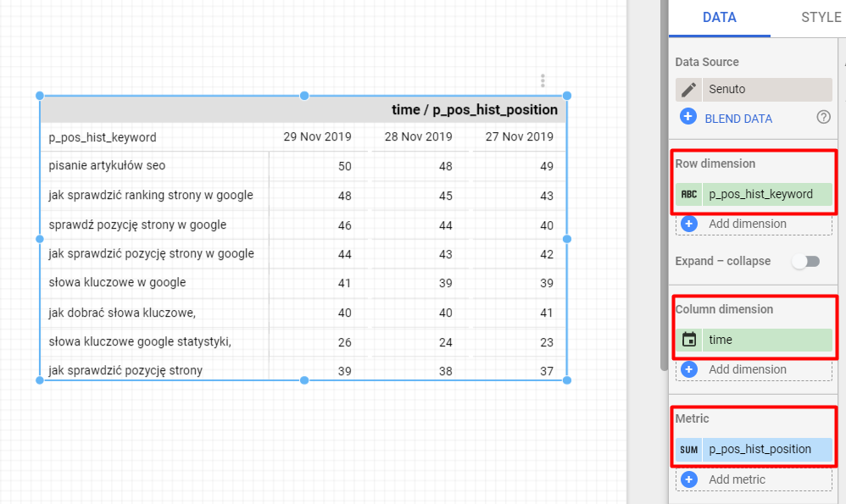
Task: Click the plus icon under Row dimension
Action: click(689, 224)
